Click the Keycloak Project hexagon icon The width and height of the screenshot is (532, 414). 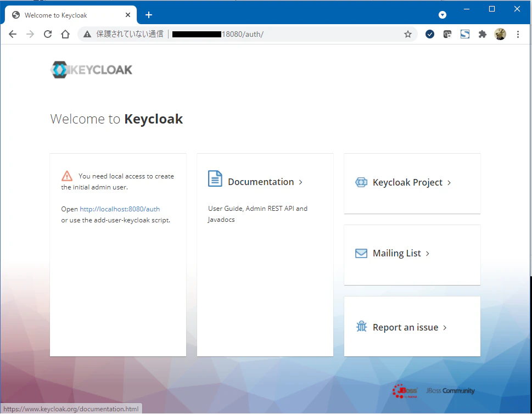point(361,182)
